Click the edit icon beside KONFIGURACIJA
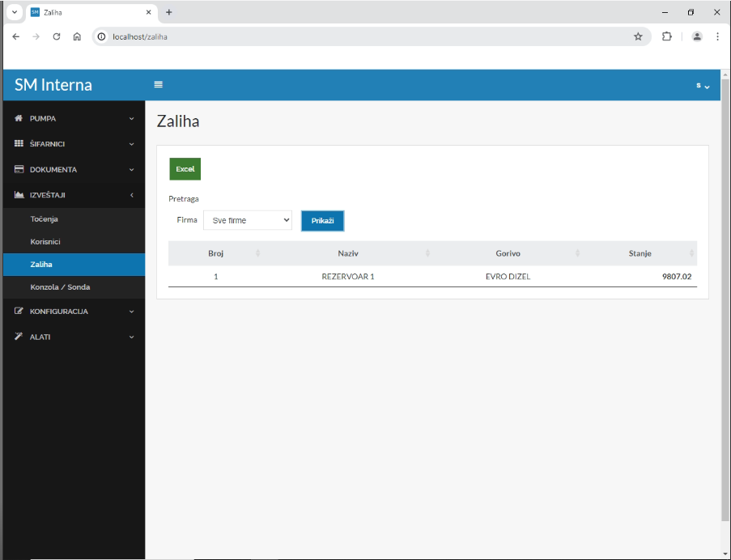This screenshot has height=560, width=731. coord(19,312)
